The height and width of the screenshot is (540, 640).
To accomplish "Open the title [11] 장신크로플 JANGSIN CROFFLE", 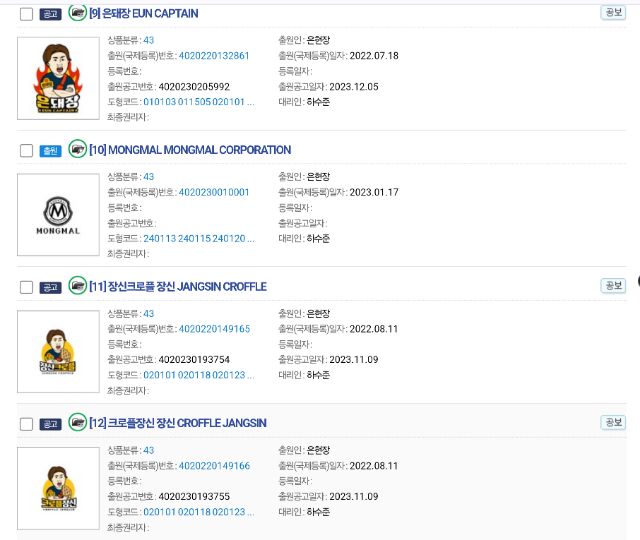I will point(178,287).
